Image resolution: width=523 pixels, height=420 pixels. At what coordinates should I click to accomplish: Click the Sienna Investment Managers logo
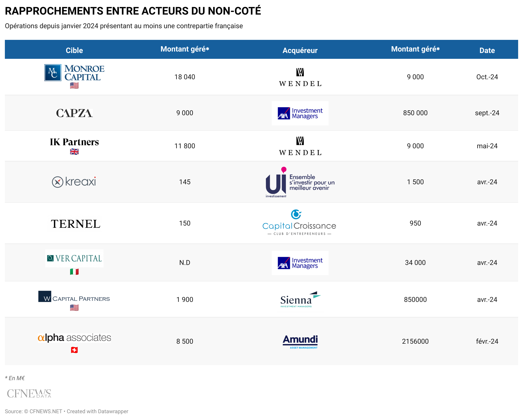point(300,300)
